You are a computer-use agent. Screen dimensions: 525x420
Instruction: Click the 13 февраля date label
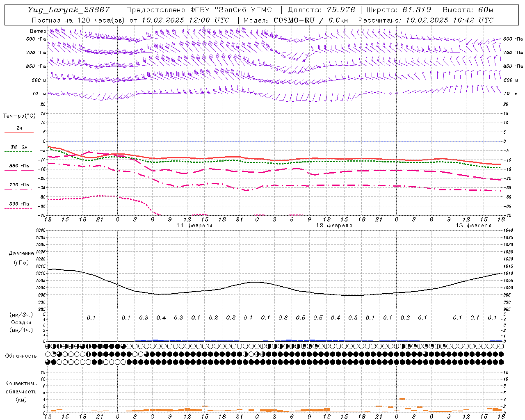(x=473, y=226)
